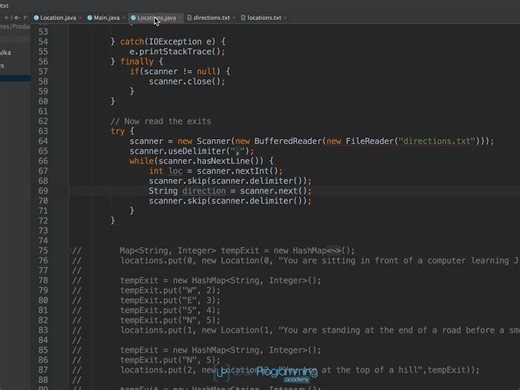
Task: Click commented locations.put(1, new Location line
Action: (319, 330)
